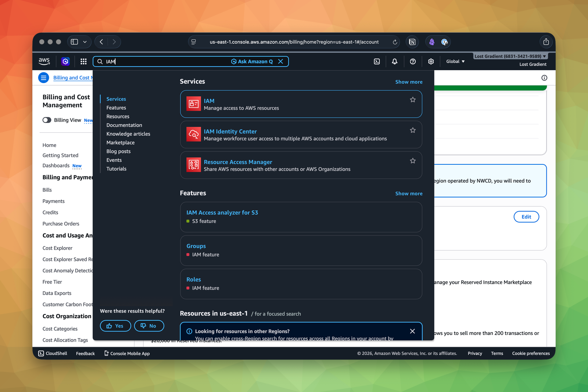Open CloudShell from the top navigation bar
Image resolution: width=588 pixels, height=392 pixels.
coord(377,61)
